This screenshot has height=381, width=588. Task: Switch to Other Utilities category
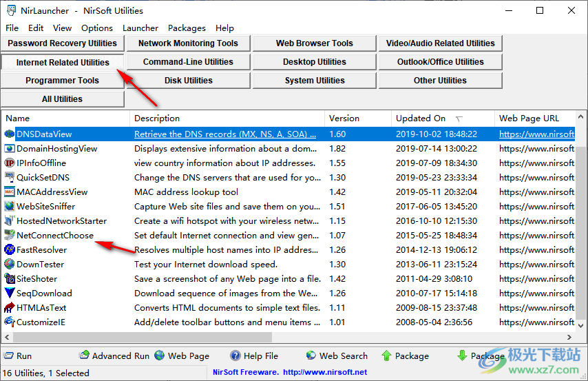click(x=440, y=81)
